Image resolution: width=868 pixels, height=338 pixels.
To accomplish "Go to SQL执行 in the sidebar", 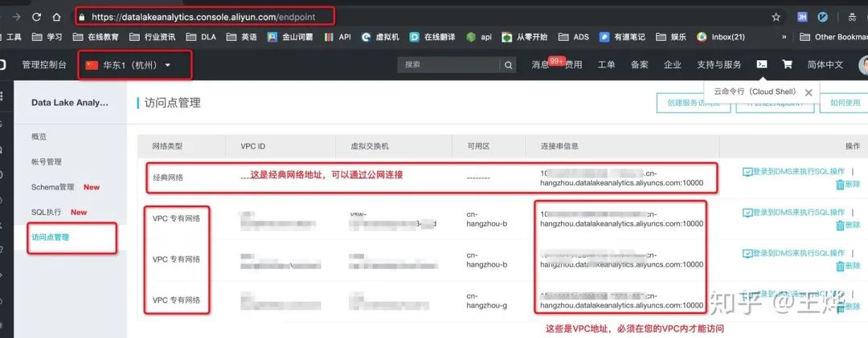I will pyautogui.click(x=47, y=213).
